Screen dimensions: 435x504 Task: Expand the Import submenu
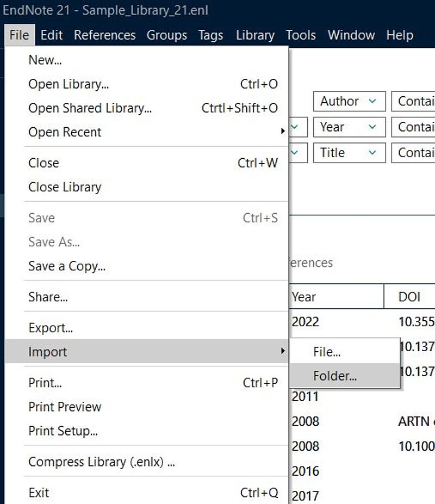146,352
